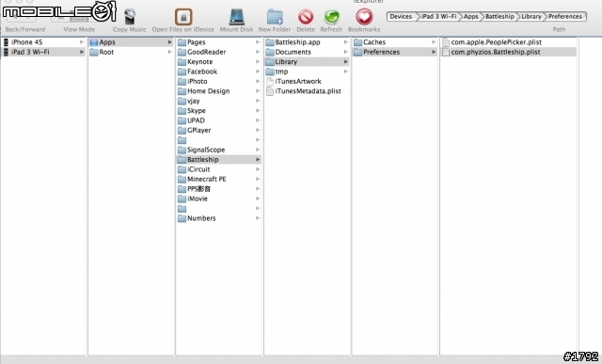
Task: Select the iTunesMetadata.plist file
Action: (x=307, y=91)
